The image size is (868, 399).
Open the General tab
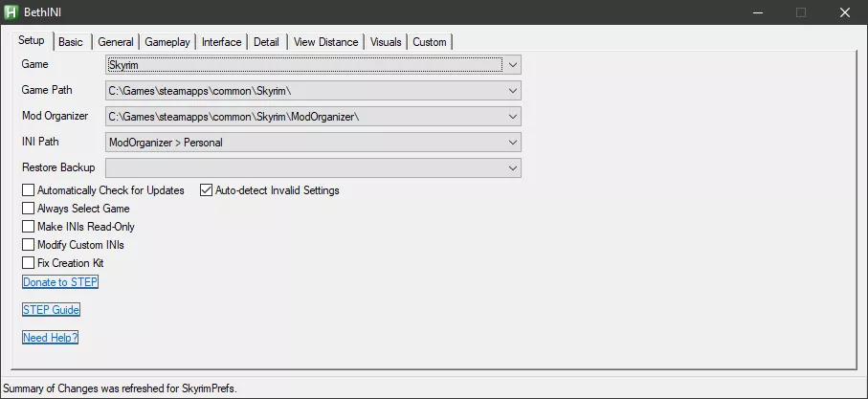(116, 42)
